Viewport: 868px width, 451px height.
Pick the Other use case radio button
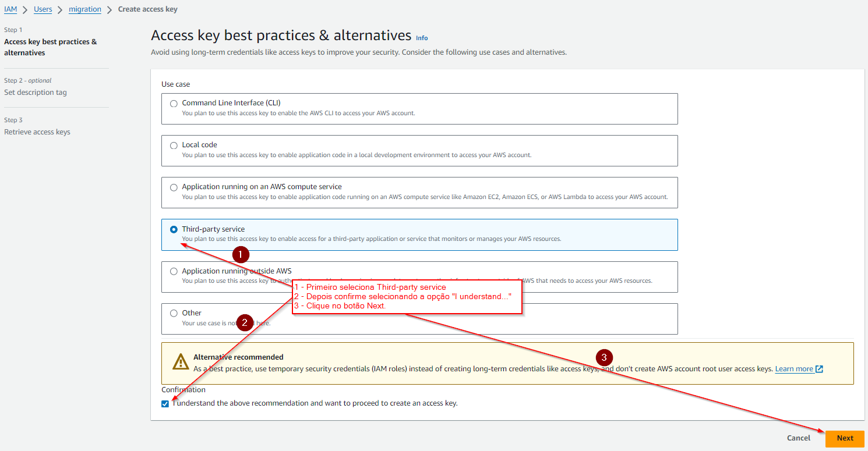pos(174,313)
